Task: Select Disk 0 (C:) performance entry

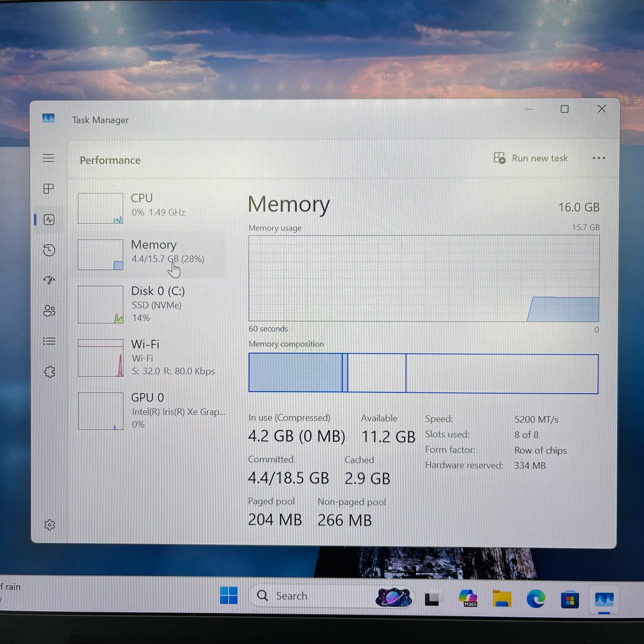Action: 151,304
